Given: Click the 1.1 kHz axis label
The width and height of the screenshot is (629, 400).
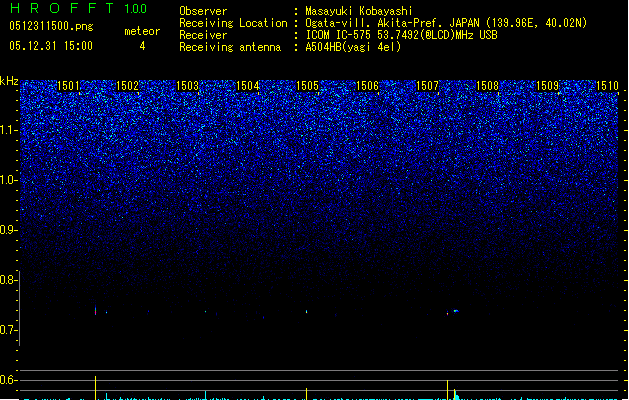Looking at the screenshot, I should coord(8,130).
